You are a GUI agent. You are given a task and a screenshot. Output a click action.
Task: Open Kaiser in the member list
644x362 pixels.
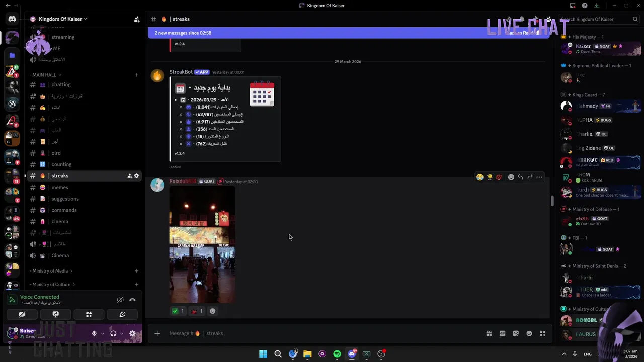tap(601, 48)
